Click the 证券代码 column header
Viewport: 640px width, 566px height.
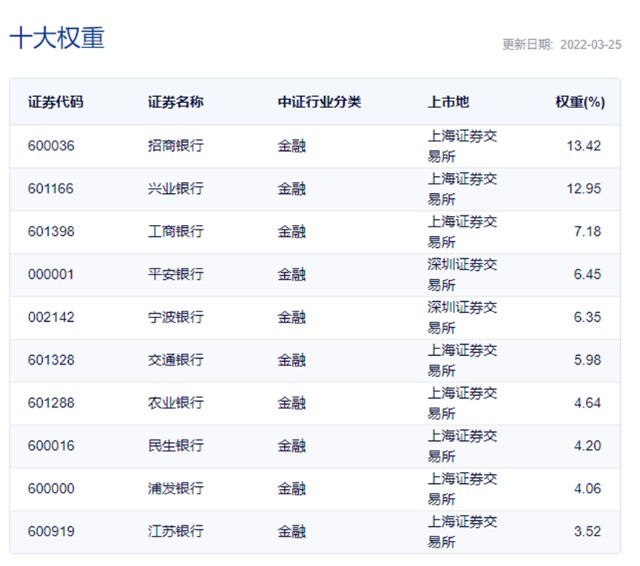pos(55,102)
